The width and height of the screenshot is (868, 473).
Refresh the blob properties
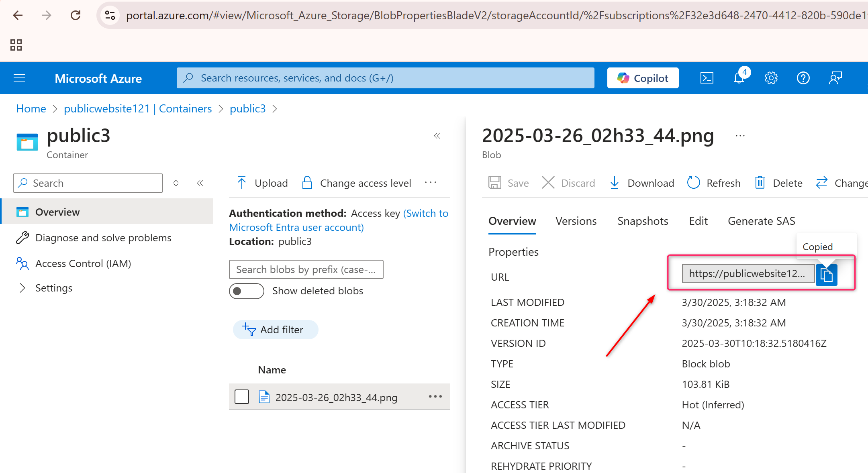click(x=714, y=183)
